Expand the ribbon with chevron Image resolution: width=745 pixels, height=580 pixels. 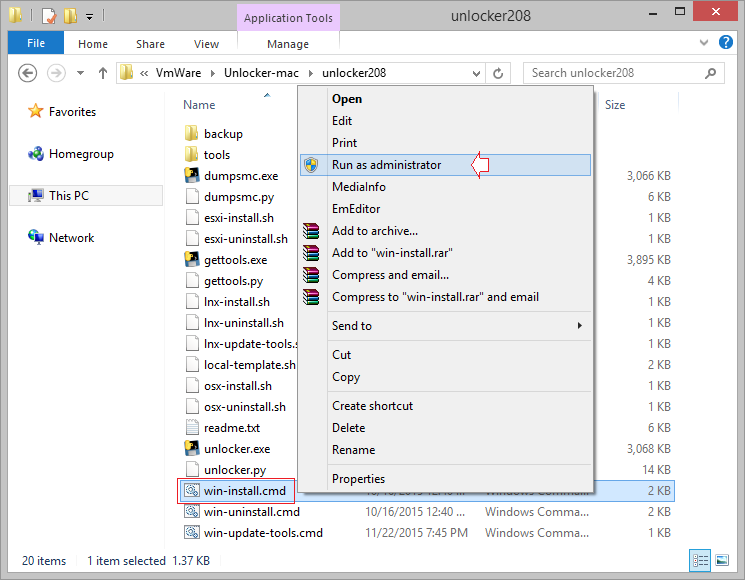(x=704, y=42)
